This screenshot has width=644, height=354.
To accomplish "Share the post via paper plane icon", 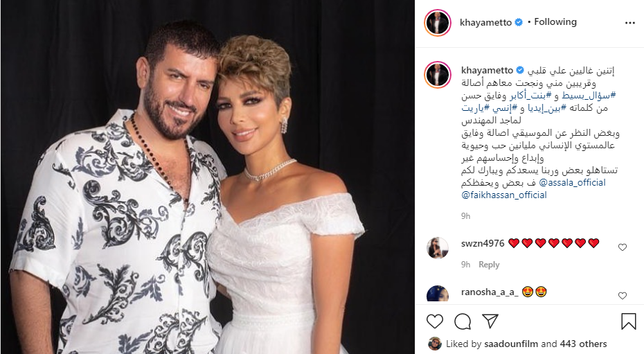I will click(490, 321).
